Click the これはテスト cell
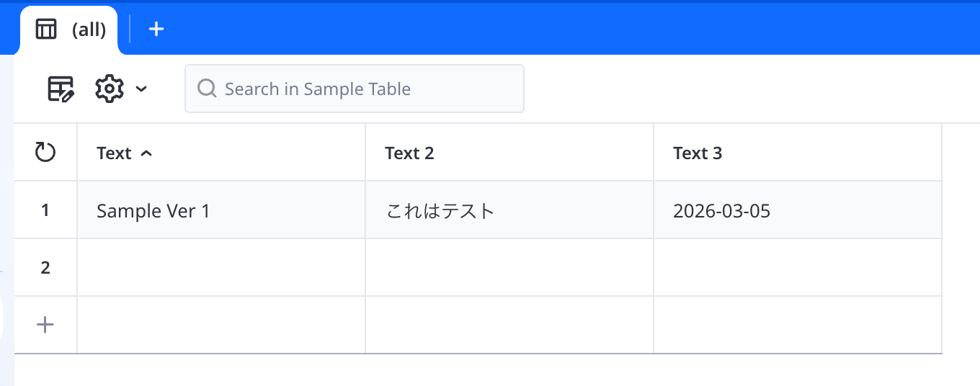The image size is (980, 386). [509, 210]
